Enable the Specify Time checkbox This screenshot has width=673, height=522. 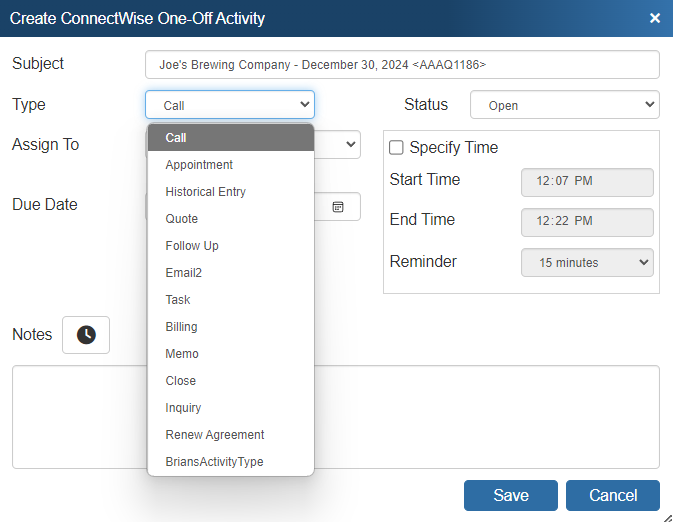point(396,147)
